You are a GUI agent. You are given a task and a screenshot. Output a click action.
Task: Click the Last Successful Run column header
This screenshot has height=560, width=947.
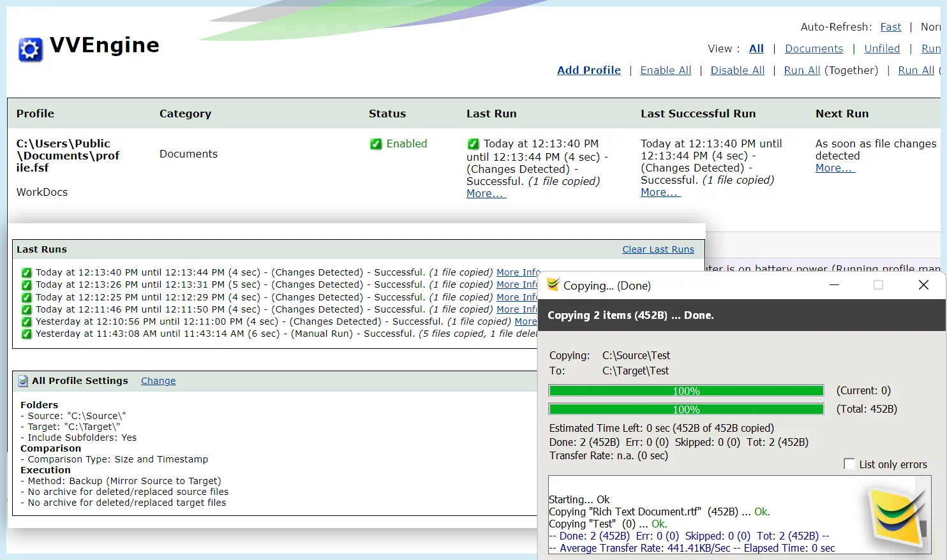click(x=698, y=114)
